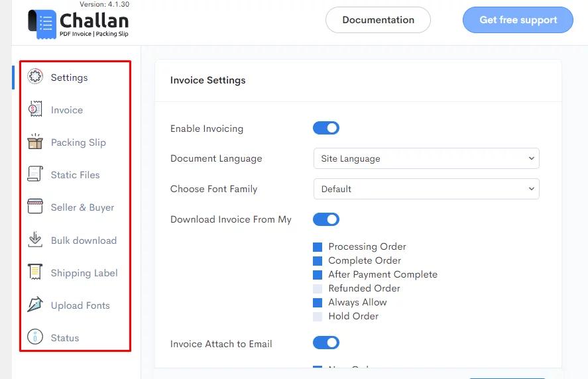The height and width of the screenshot is (379, 588).
Task: Click the Invoice Attach to Email label
Action: [x=221, y=344]
